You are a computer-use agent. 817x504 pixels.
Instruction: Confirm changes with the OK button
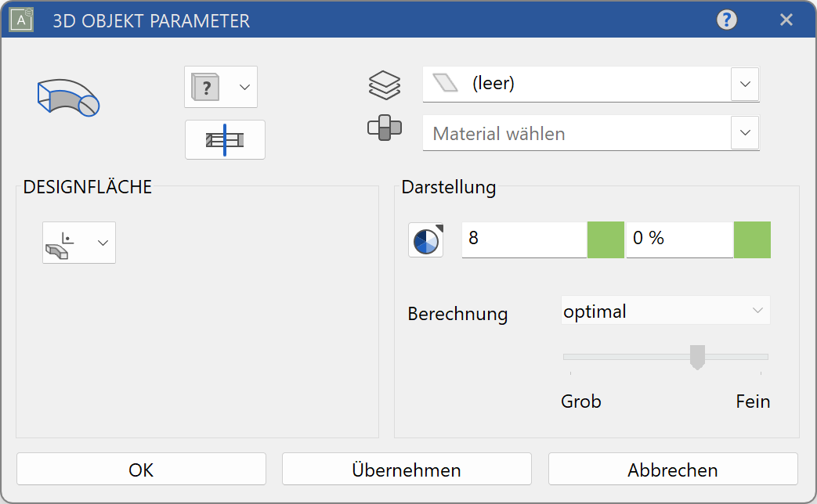141,469
